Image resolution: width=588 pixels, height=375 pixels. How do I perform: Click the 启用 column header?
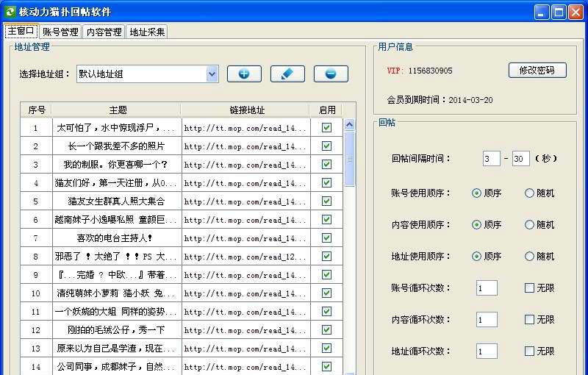coord(326,110)
